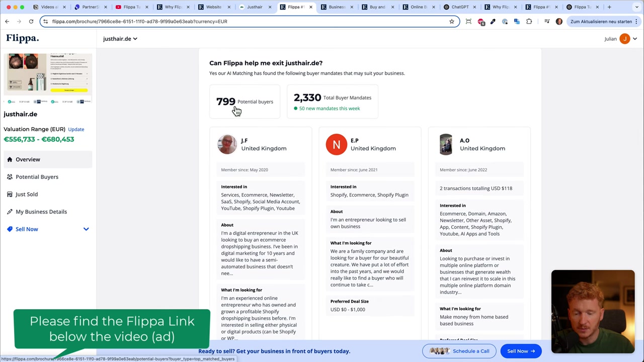
Task: Close the active Flippa tab
Action: [x=311, y=7]
